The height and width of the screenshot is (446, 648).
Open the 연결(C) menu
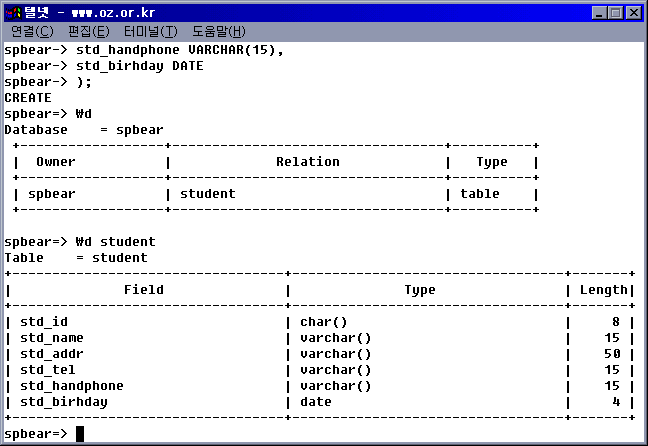[32, 31]
